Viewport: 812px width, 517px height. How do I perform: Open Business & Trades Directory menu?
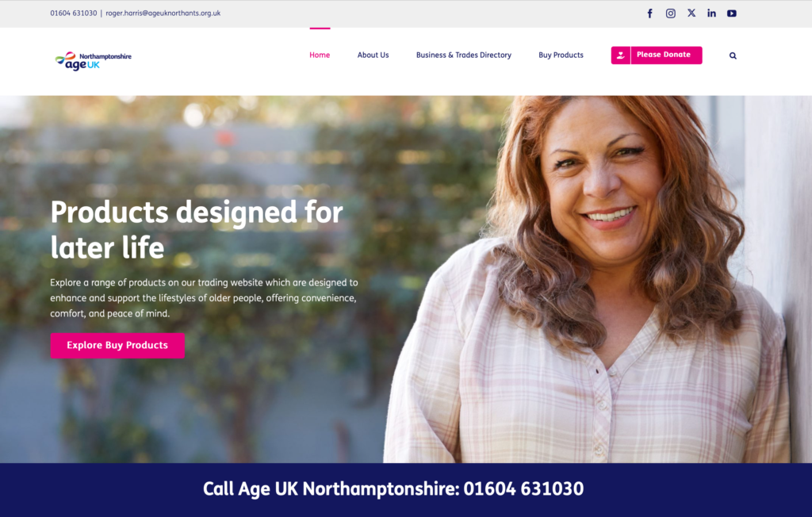[463, 55]
